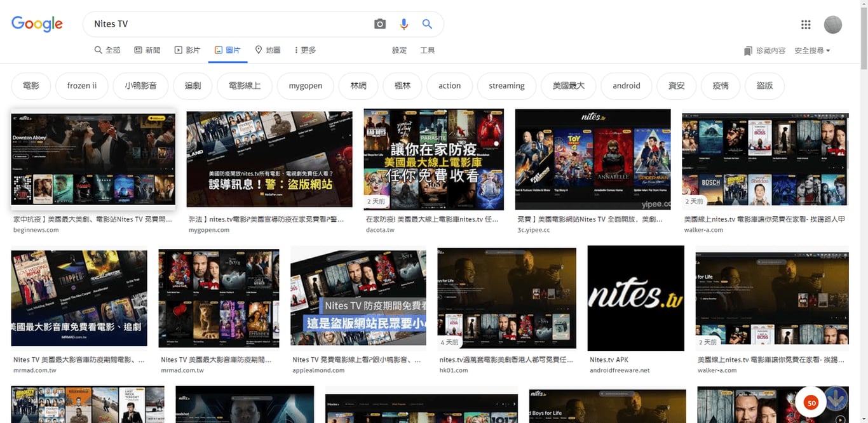Open the 美國最大影音庫免費看電影 thumbnail
868x423 pixels.
click(79, 298)
